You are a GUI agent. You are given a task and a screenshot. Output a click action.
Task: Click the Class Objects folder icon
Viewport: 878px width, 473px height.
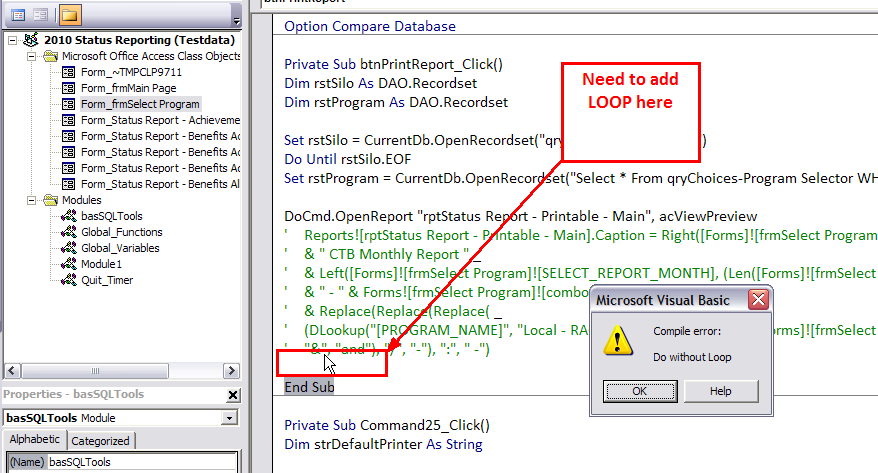click(50, 56)
